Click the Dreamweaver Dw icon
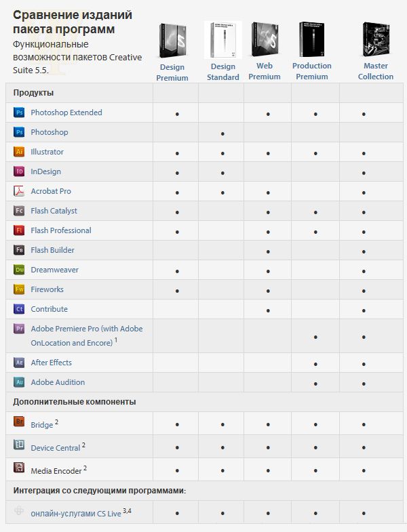Screen dimensions: 407x532 (x=19, y=270)
